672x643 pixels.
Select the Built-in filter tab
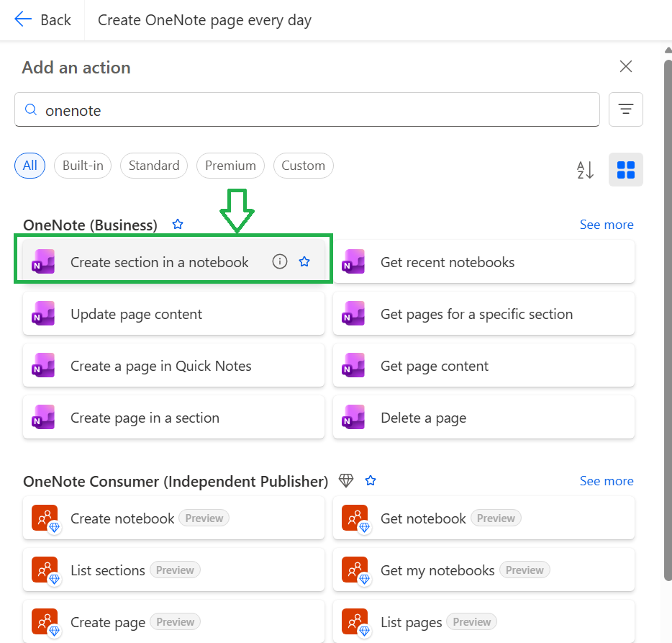(83, 166)
